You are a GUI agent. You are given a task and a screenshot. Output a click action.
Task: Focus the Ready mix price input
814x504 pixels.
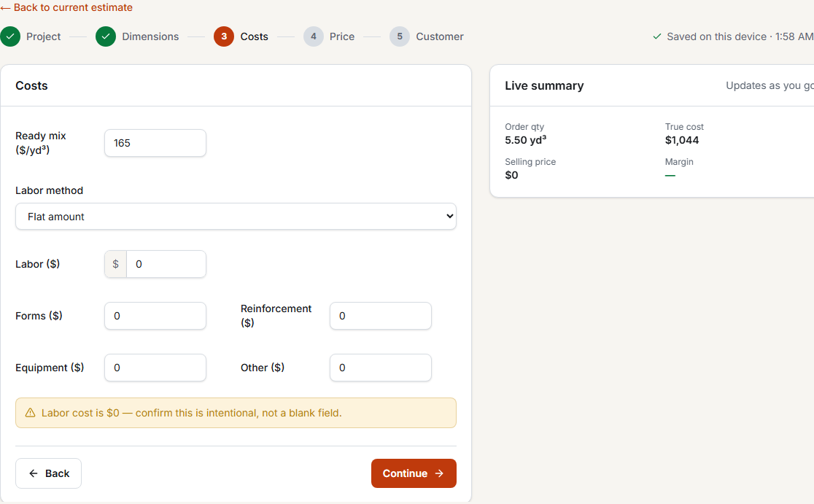coord(155,143)
